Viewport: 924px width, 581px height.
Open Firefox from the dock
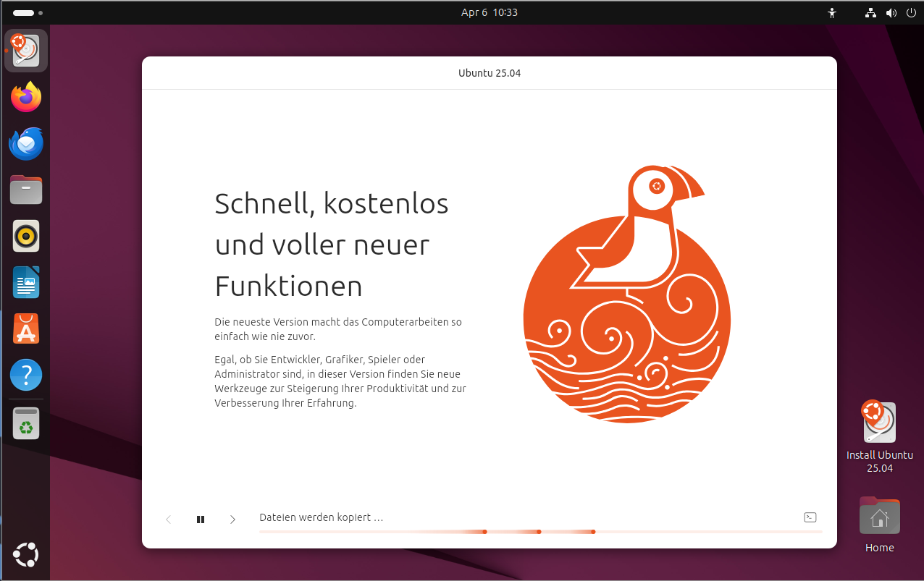point(26,97)
